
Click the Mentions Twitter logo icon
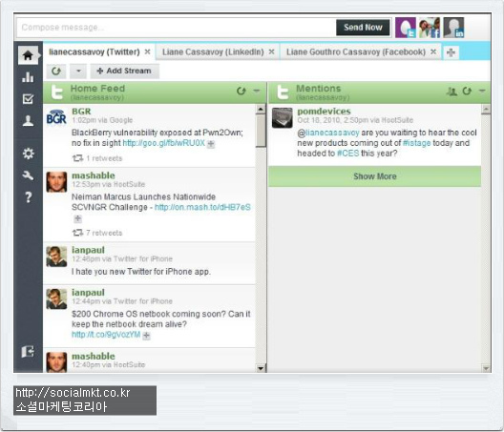283,93
